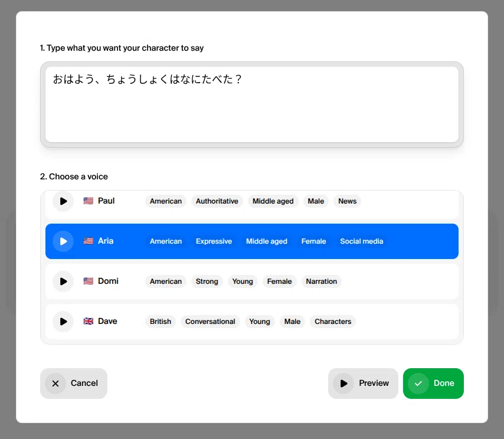The width and height of the screenshot is (504, 439).
Task: Select the Paul voice row
Action: (x=252, y=205)
